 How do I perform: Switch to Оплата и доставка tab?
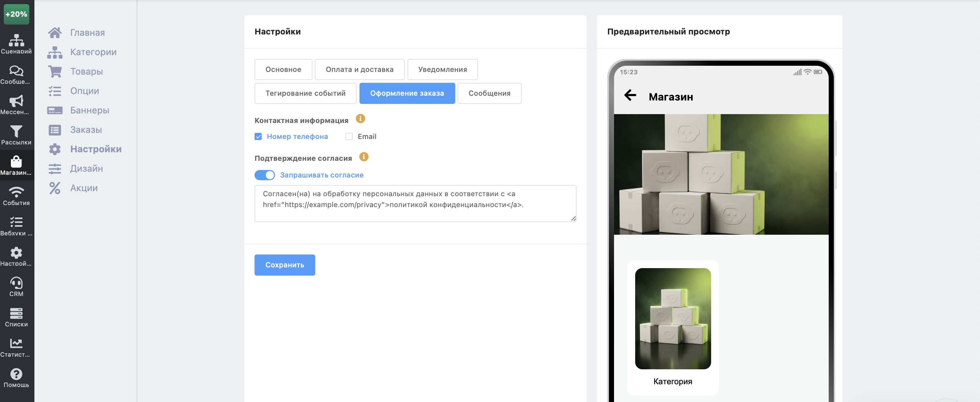click(x=359, y=69)
